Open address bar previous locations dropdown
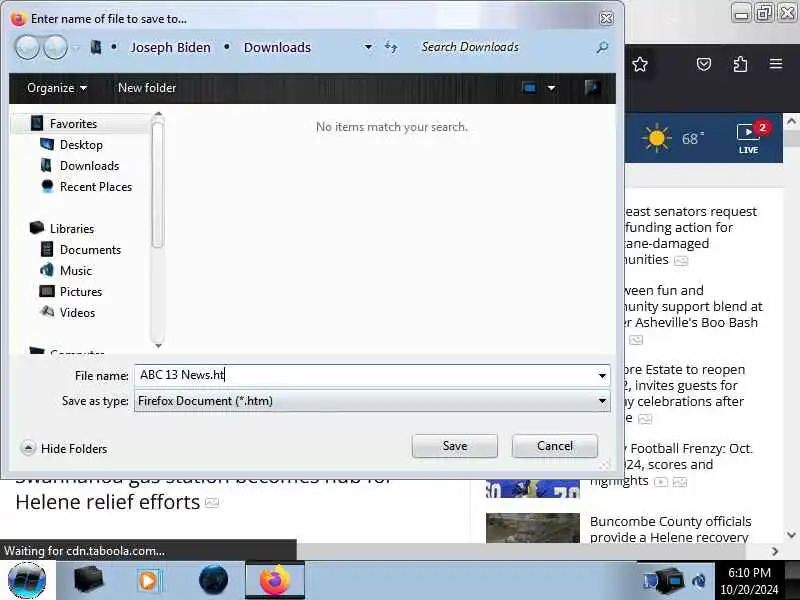 (368, 47)
